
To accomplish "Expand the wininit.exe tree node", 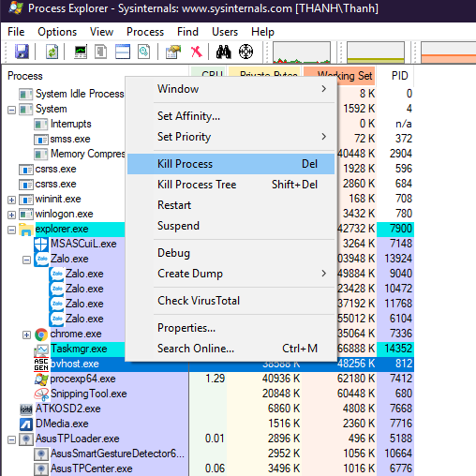I will click(11, 200).
